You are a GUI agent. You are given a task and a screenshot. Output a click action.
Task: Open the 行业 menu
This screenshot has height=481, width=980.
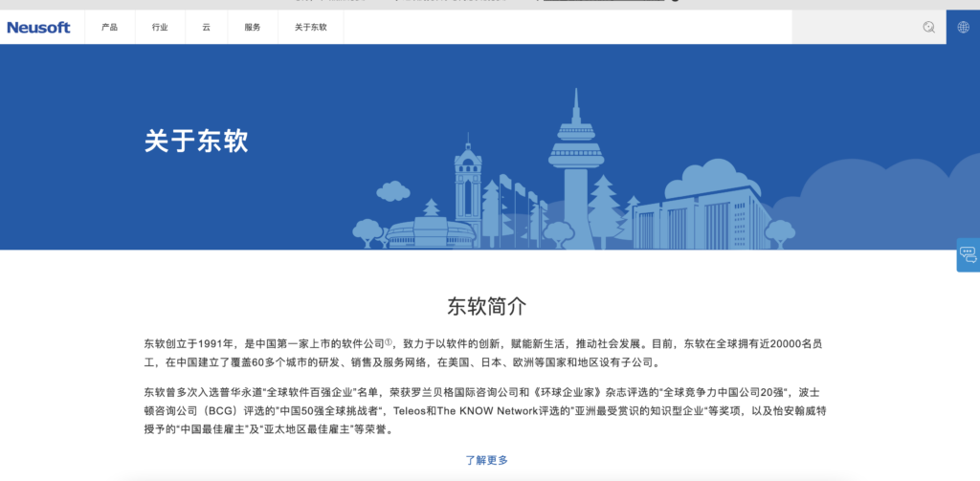160,28
